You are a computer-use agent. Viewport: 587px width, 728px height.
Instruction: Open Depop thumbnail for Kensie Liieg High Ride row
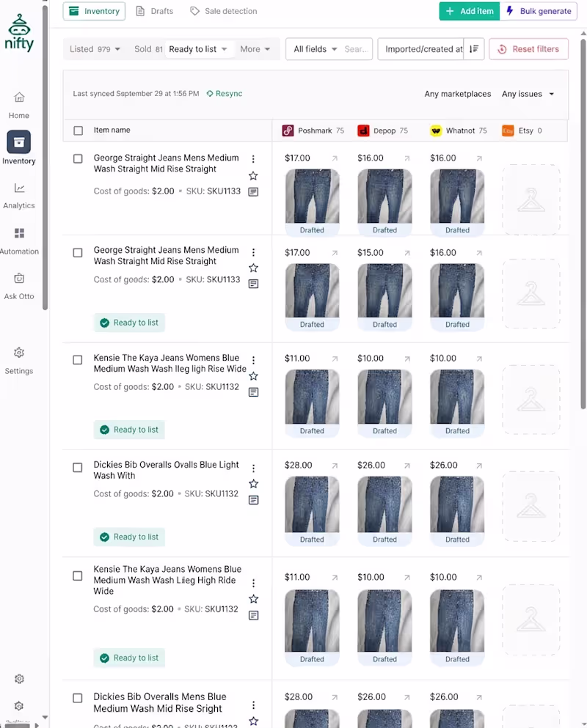click(384, 628)
